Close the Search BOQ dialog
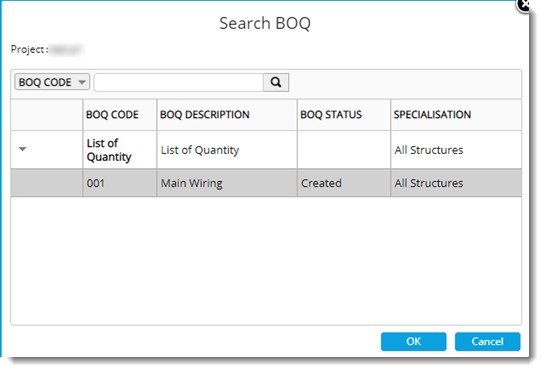 tap(524, 5)
